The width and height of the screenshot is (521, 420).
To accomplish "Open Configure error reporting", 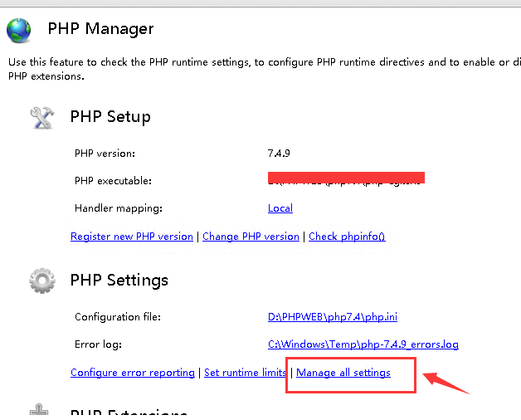I will (133, 374).
